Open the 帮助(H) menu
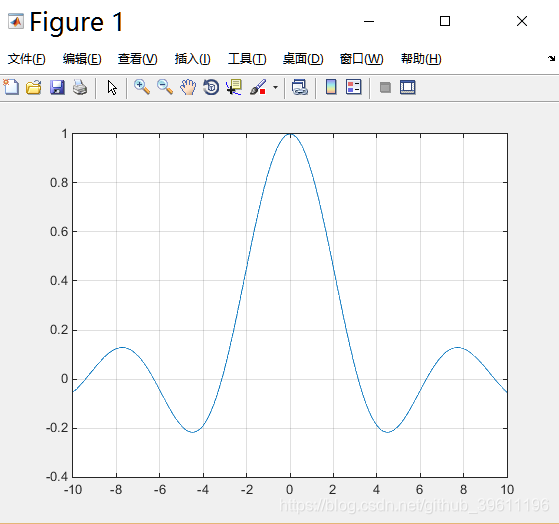The height and width of the screenshot is (524, 559). 421,59
